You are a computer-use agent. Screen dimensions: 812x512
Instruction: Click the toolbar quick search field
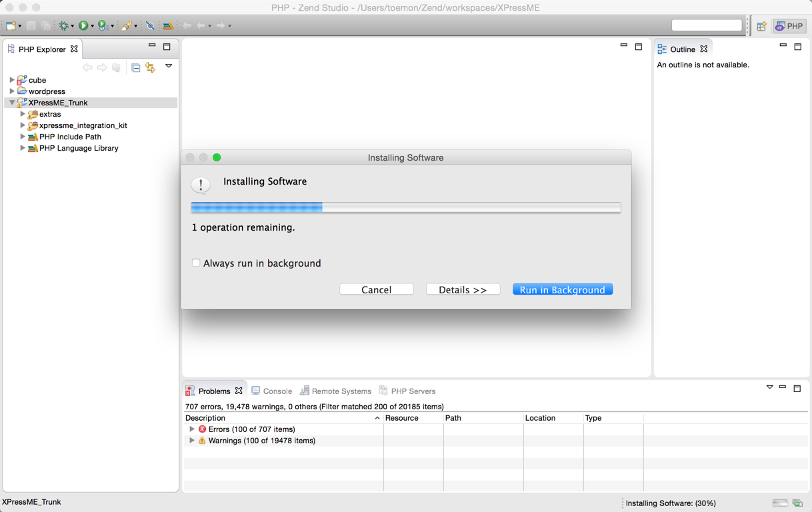pos(707,25)
